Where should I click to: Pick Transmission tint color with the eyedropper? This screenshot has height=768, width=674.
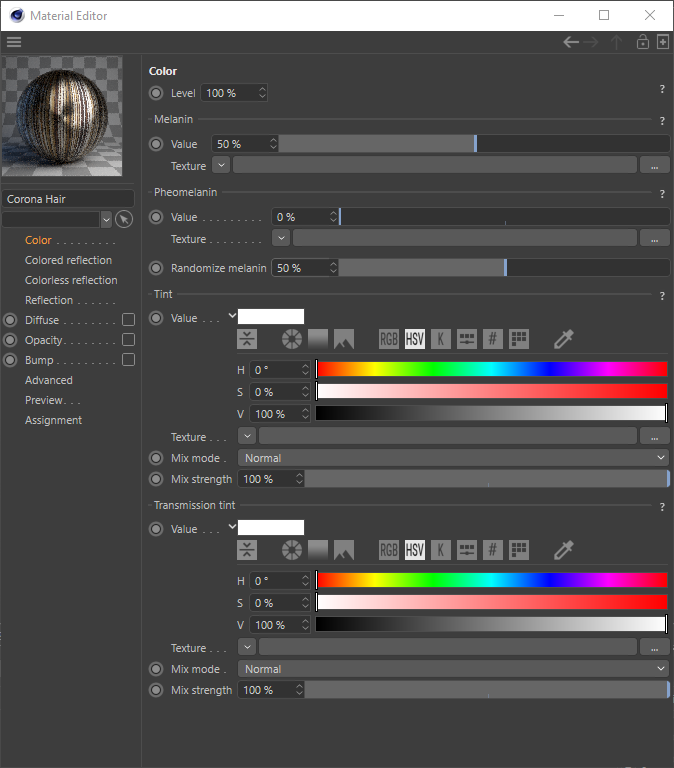pos(564,550)
